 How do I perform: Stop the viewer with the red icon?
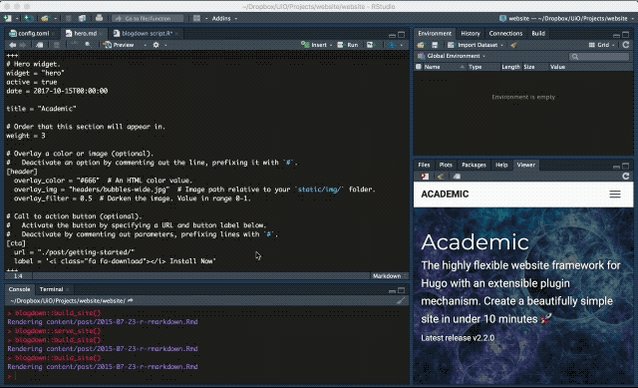(x=425, y=176)
